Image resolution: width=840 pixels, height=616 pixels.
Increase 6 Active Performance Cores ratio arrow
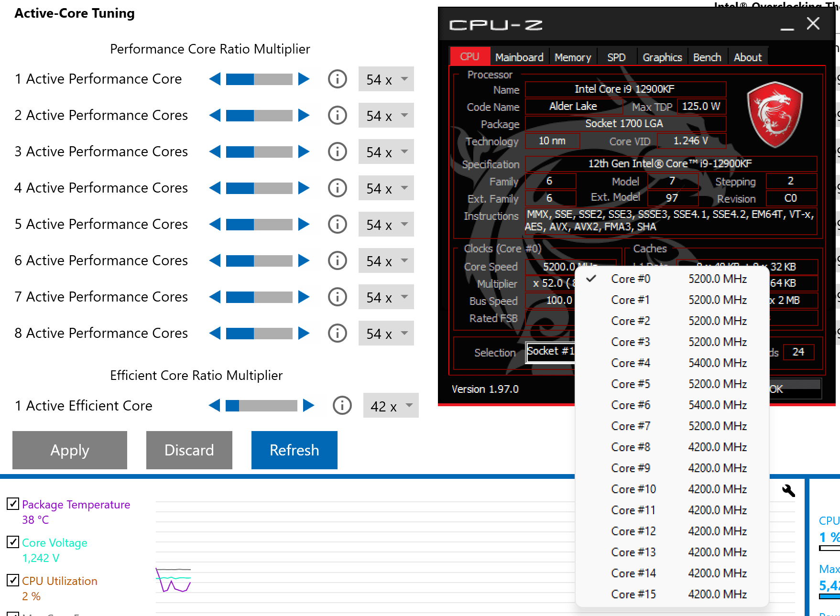(304, 260)
